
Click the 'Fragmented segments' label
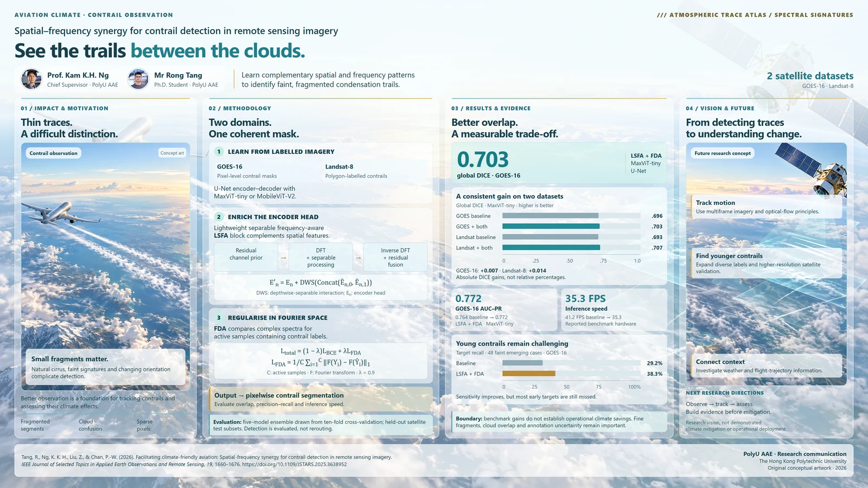35,425
